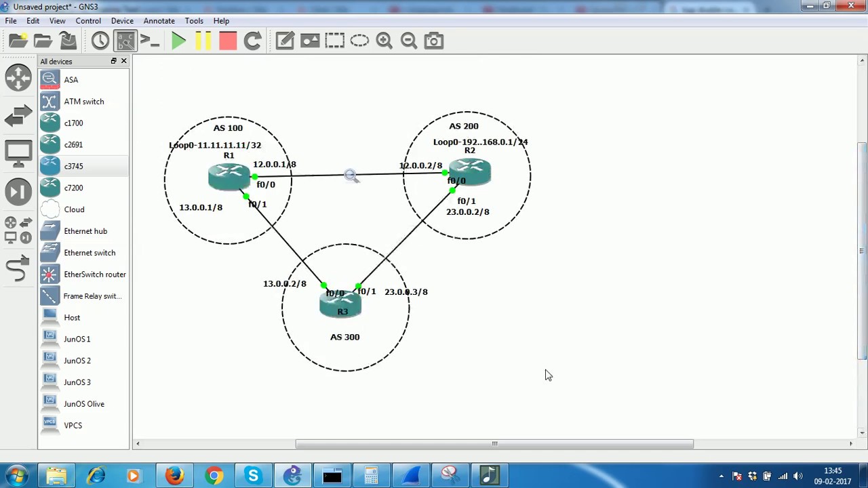The image size is (868, 488).
Task: Browse all devices sidebar icon
Action: [x=18, y=230]
